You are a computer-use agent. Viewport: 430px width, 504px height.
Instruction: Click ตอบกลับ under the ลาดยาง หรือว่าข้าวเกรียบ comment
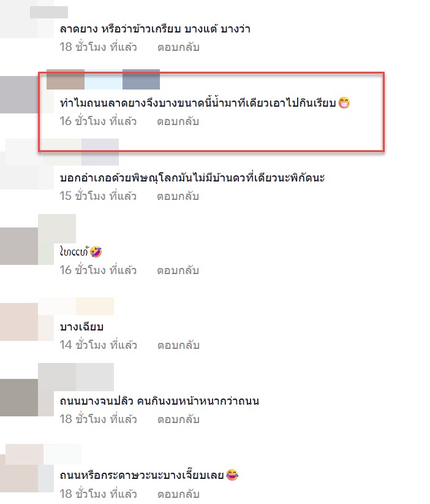click(x=178, y=47)
